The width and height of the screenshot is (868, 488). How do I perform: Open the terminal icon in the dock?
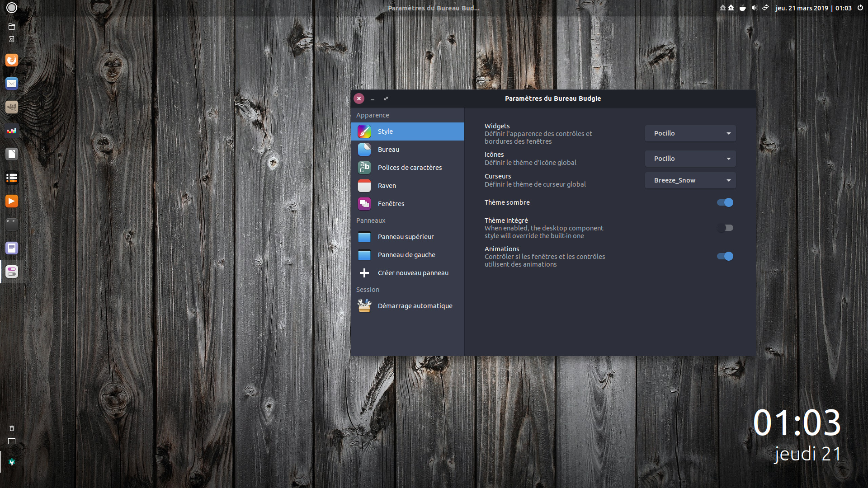coord(12,225)
